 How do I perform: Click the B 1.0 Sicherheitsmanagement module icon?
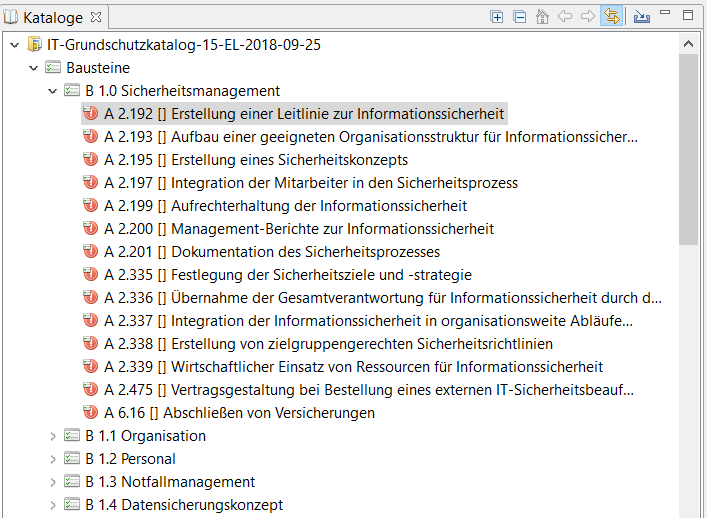pyautogui.click(x=72, y=91)
